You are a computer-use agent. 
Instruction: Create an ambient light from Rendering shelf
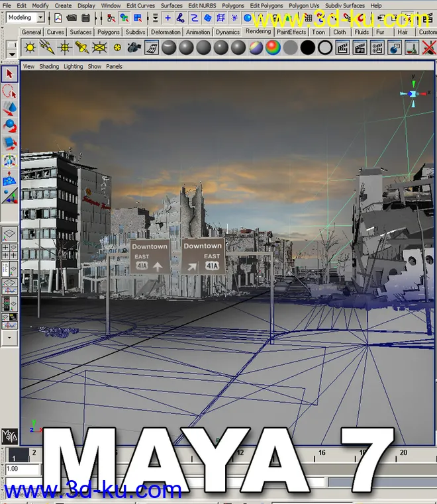(30, 48)
